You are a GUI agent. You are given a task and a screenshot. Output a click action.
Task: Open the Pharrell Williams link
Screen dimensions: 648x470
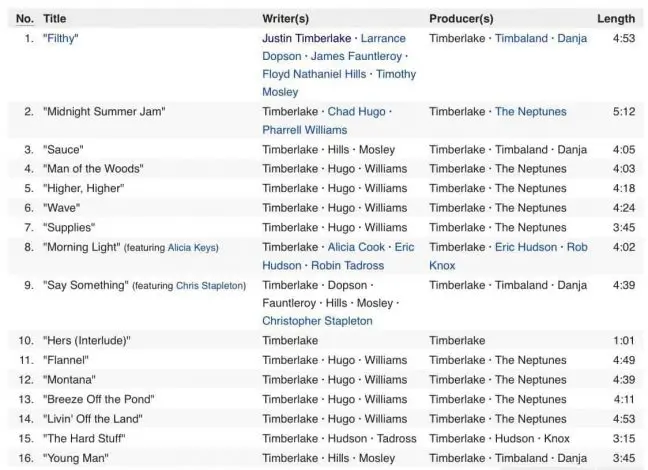[305, 130]
